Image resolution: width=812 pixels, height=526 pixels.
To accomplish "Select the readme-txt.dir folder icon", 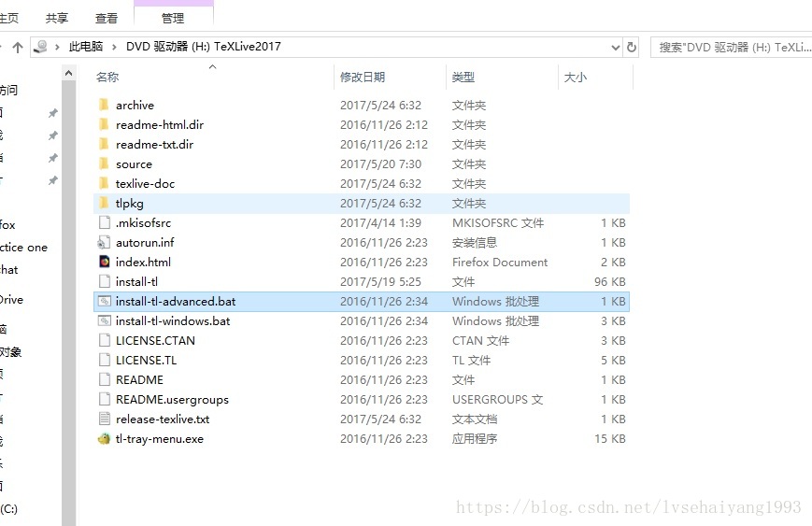I will (104, 145).
